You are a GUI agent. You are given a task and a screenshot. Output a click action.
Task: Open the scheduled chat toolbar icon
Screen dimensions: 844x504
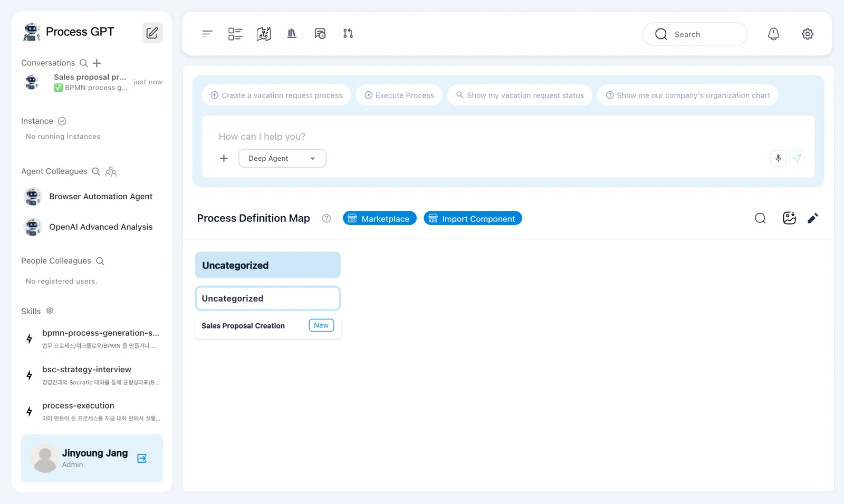pyautogui.click(x=320, y=34)
